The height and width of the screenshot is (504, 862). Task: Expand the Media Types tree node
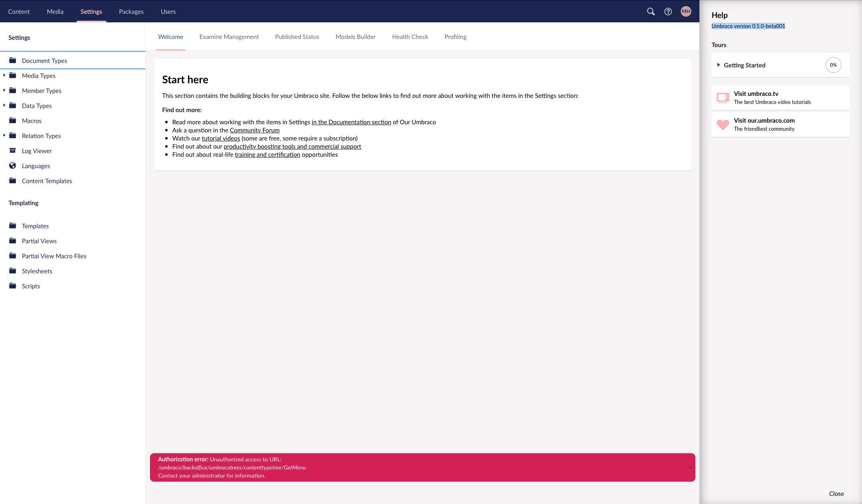[4, 75]
